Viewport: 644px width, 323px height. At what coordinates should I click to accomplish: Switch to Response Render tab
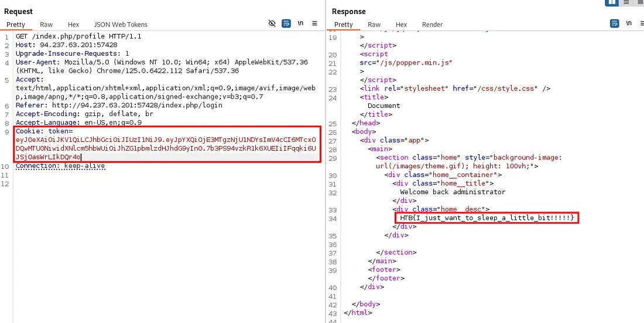coord(432,25)
